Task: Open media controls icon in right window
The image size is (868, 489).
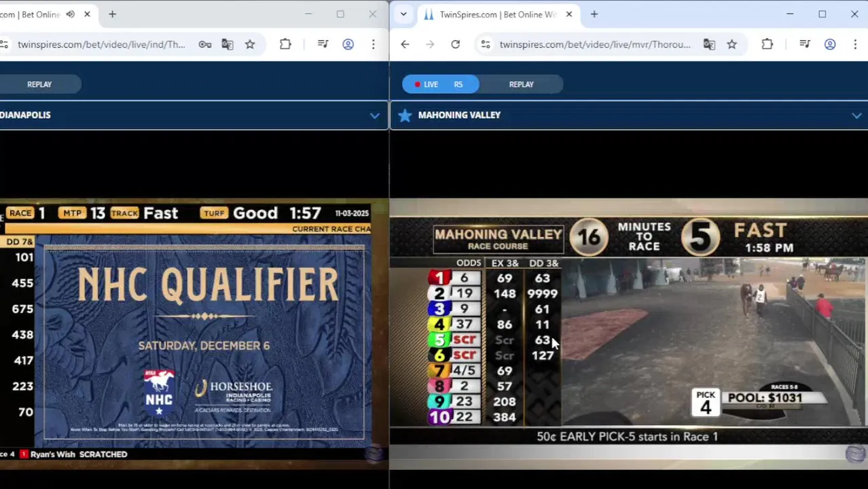Action: pos(805,44)
